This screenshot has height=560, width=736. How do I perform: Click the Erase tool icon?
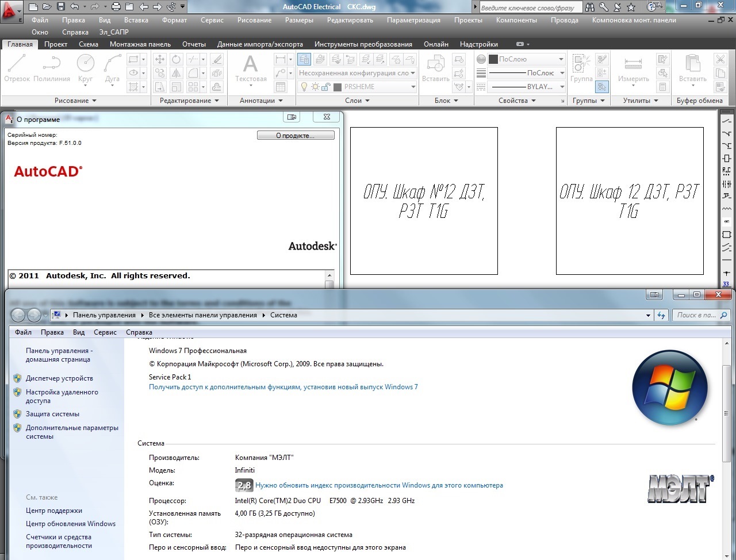tap(217, 59)
